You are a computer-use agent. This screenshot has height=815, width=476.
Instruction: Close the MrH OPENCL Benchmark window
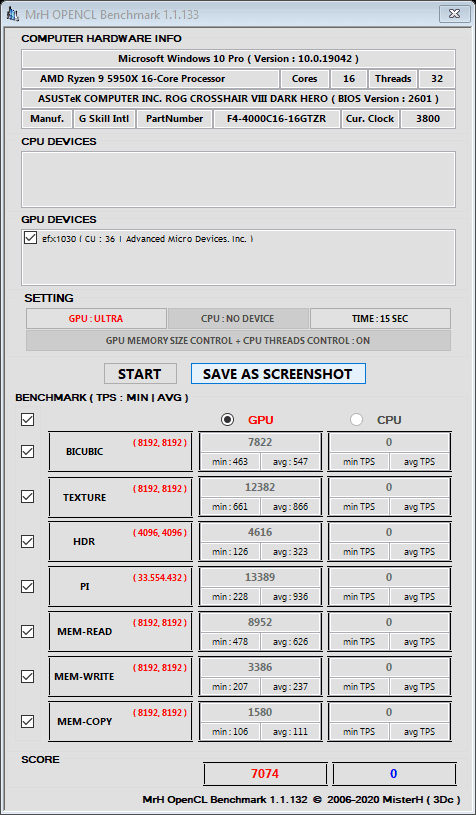click(455, 14)
